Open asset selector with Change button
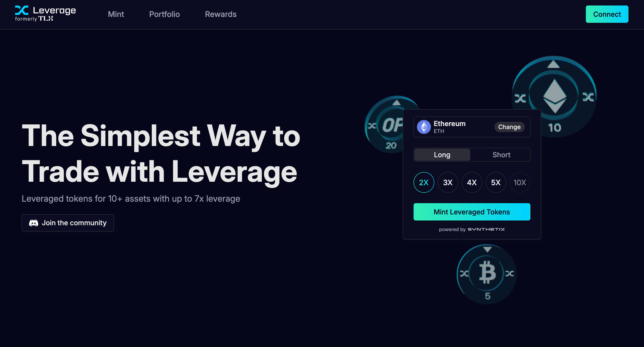The image size is (644, 347). (509, 127)
